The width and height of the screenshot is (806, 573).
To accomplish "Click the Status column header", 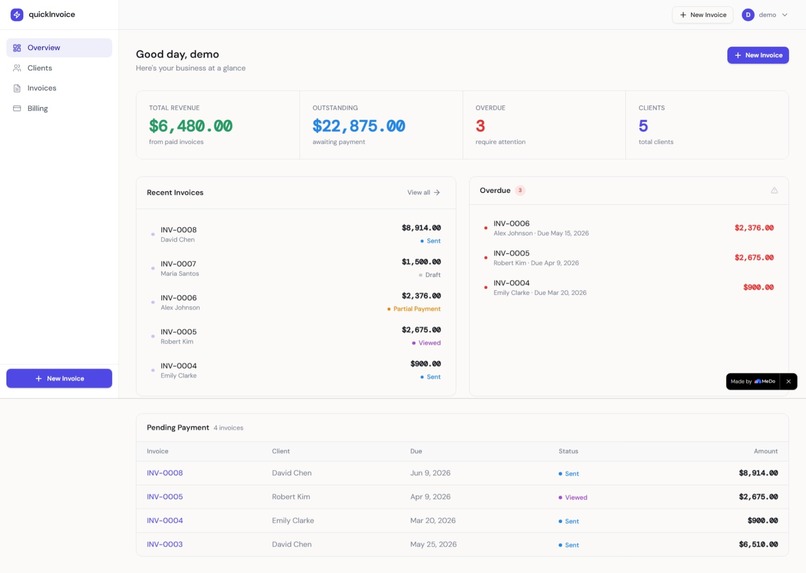I will click(x=568, y=451).
